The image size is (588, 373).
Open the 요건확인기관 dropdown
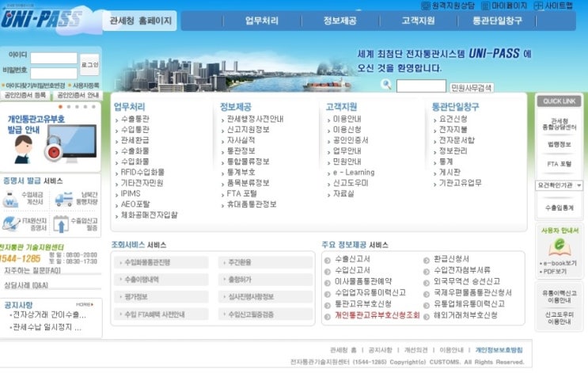click(559, 185)
